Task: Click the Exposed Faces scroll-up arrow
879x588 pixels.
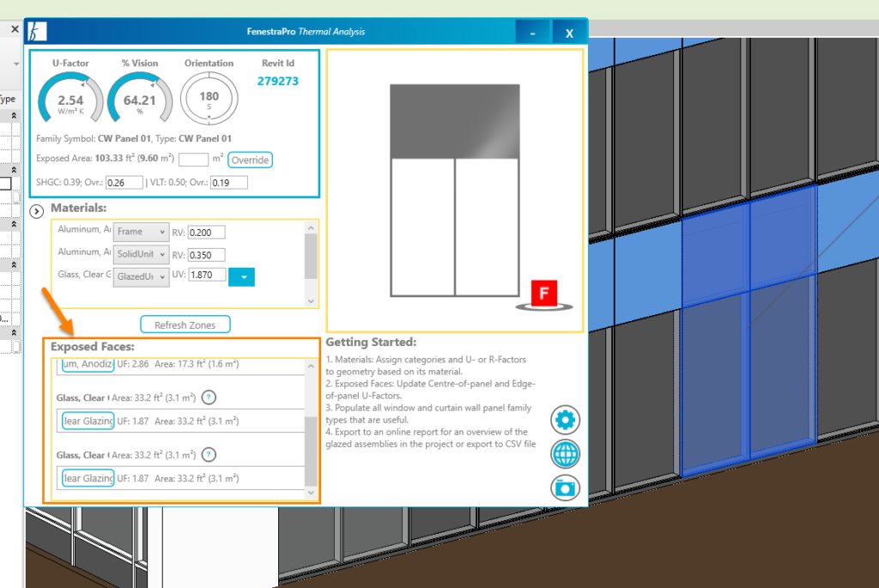Action: (311, 366)
